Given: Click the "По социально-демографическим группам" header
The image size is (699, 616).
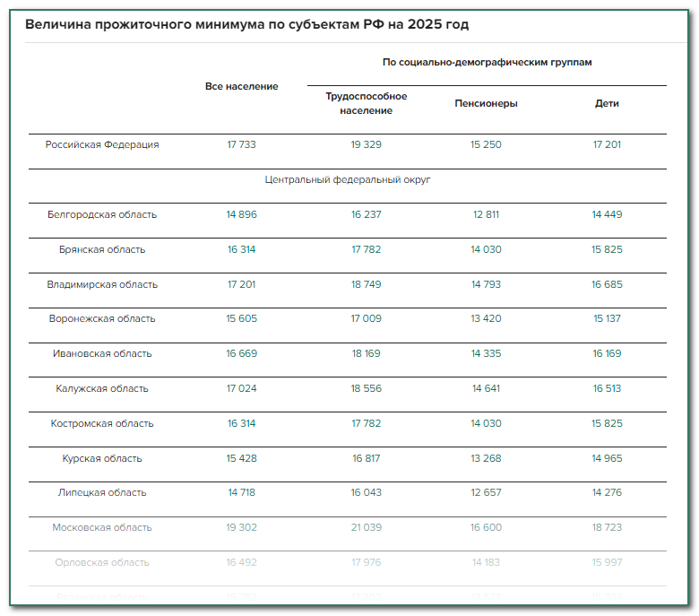Looking at the screenshot, I should pos(487,63).
